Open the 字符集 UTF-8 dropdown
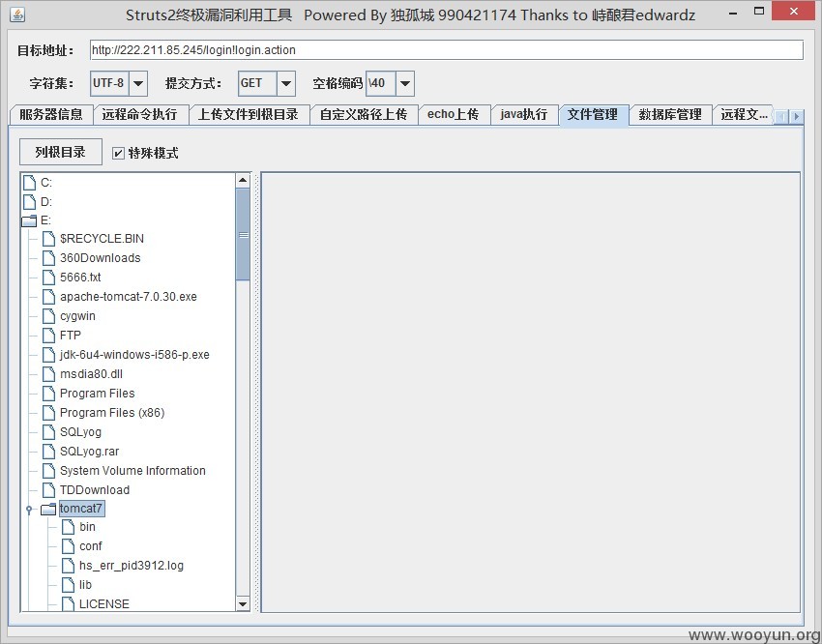The image size is (822, 644). (138, 83)
